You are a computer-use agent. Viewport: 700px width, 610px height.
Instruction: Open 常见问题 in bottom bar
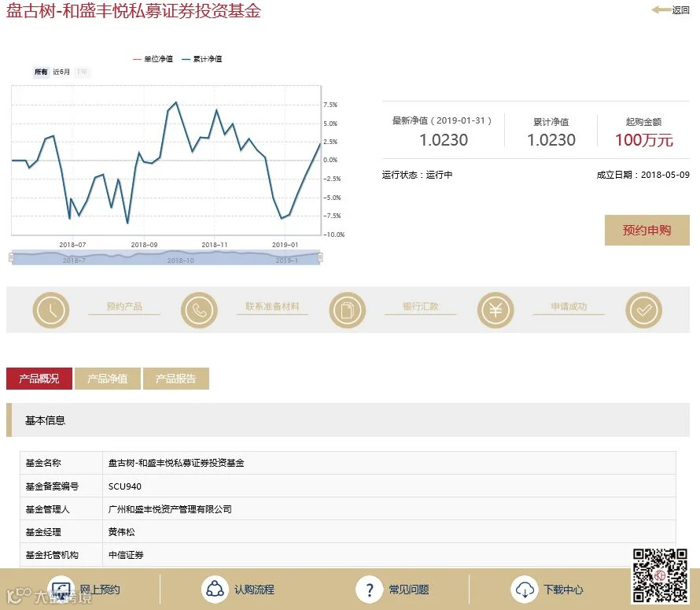[x=409, y=590]
